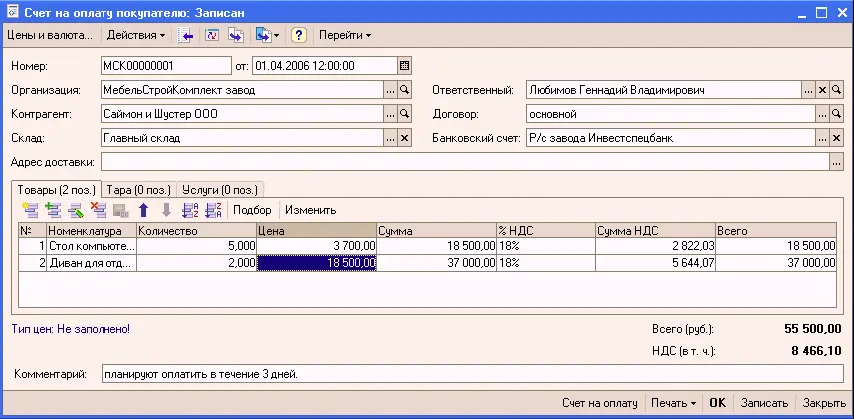The width and height of the screenshot is (854, 419).
Task: Switch to the Тара (0 поз.) tab
Action: pos(138,190)
